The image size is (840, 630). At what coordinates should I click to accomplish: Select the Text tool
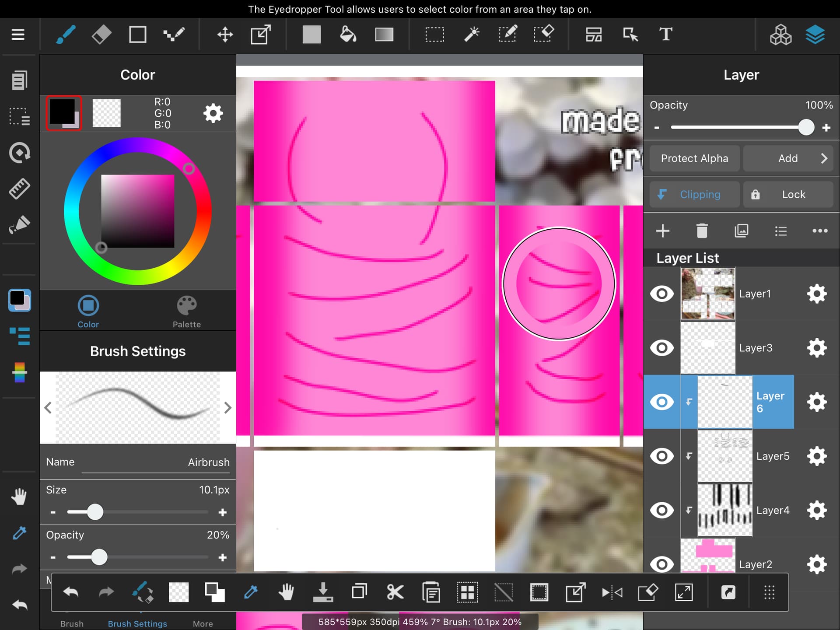tap(665, 34)
